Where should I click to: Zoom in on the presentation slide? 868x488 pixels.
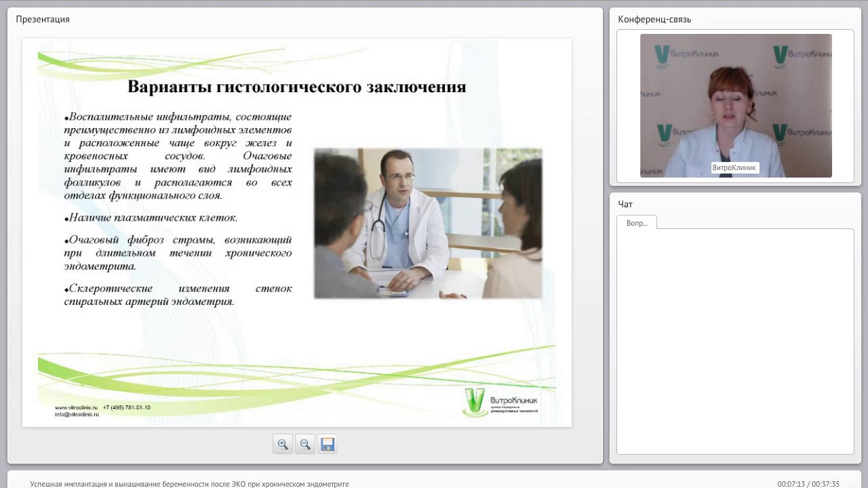283,444
